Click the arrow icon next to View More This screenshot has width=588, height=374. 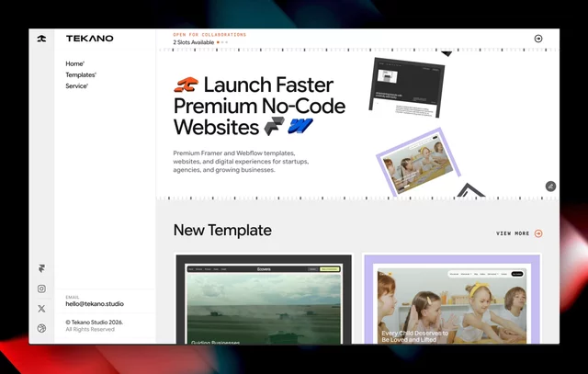coord(538,233)
